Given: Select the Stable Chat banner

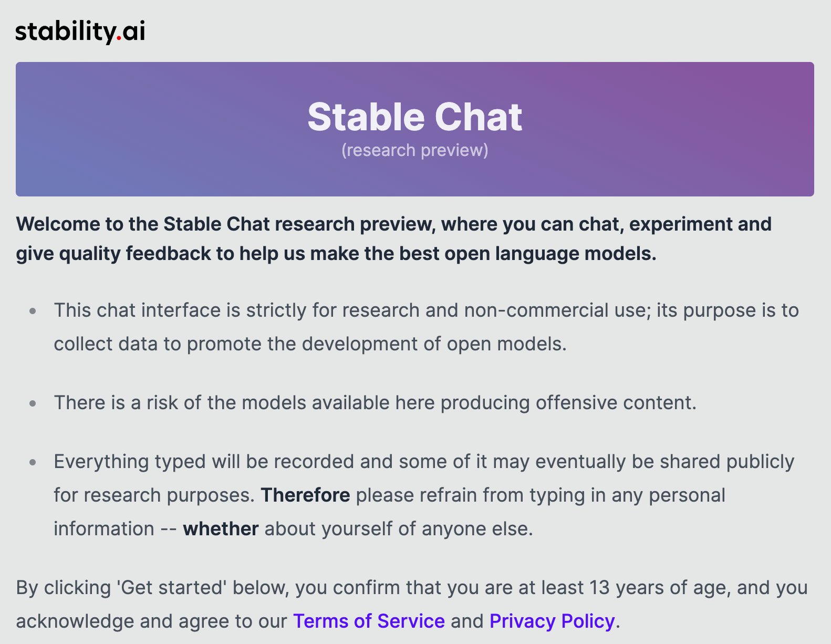Looking at the screenshot, I should pos(415,128).
